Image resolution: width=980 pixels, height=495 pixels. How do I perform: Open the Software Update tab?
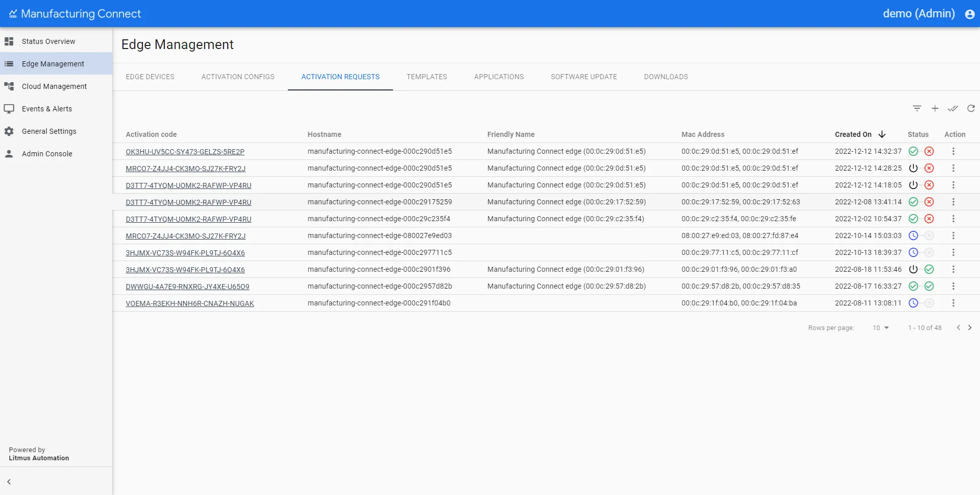pos(584,77)
